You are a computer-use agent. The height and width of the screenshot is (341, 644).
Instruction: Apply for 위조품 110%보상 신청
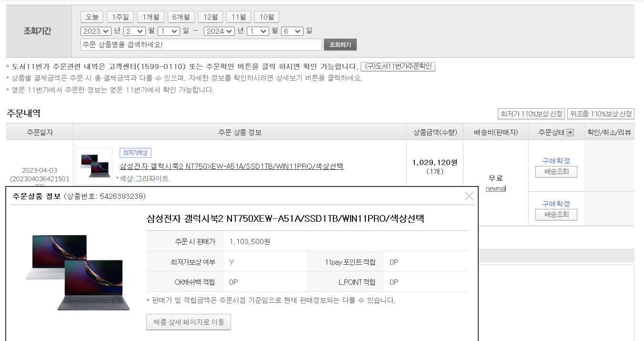[x=601, y=114]
